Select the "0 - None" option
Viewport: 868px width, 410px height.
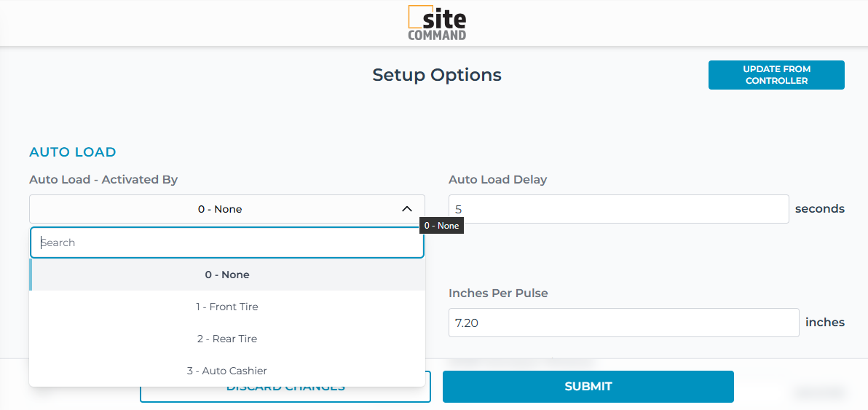click(x=226, y=275)
